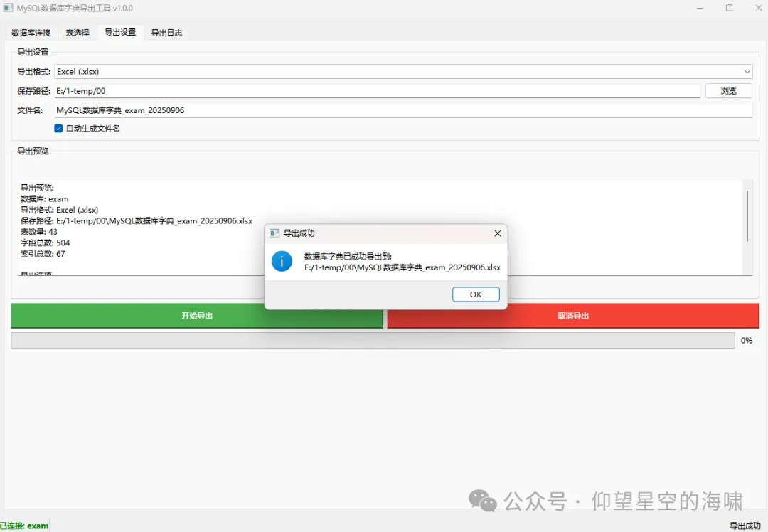Click the green 开始导出 button
This screenshot has width=768, height=532.
197,316
